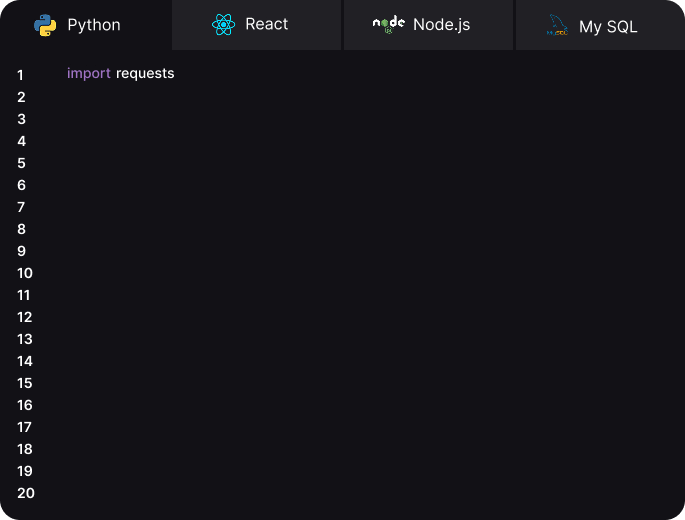Select line number 8 in the gutter
Viewport: 685px width, 520px height.
(x=21, y=229)
